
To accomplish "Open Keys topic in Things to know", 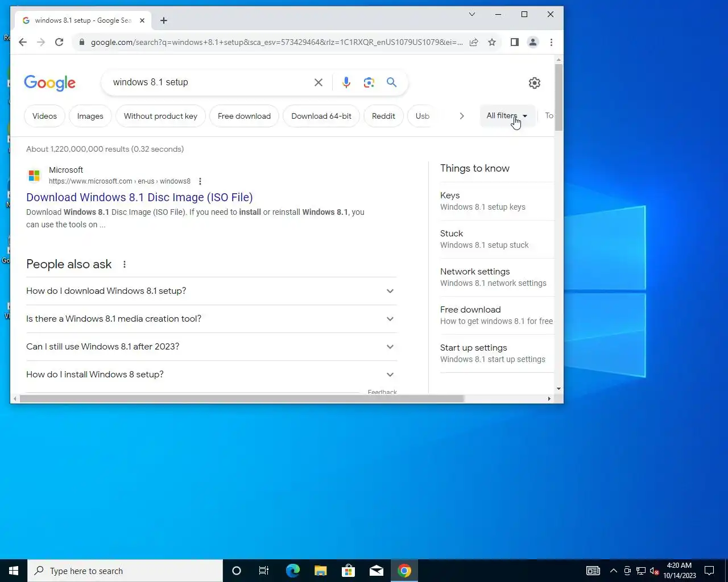I will coord(497,201).
